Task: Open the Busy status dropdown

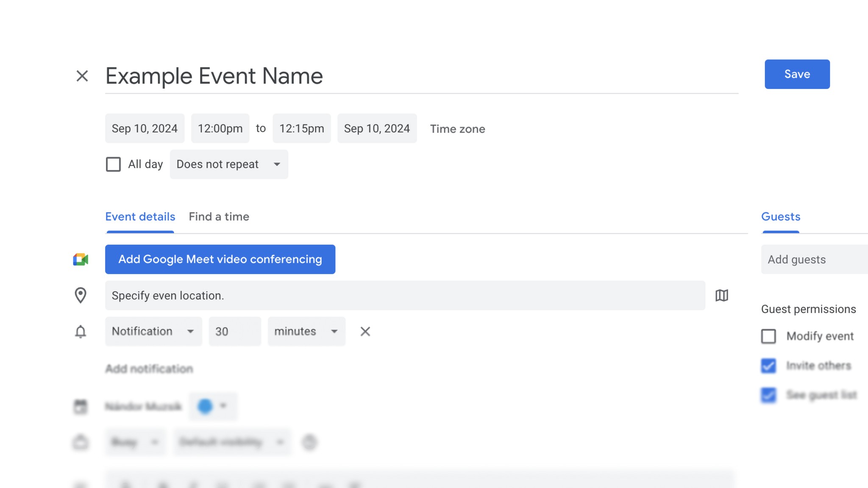Action: (x=135, y=441)
